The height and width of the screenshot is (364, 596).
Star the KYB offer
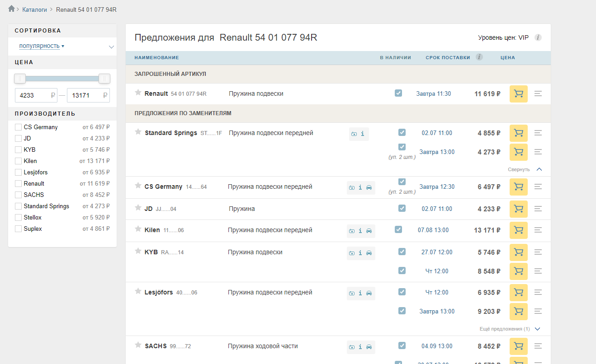(138, 251)
